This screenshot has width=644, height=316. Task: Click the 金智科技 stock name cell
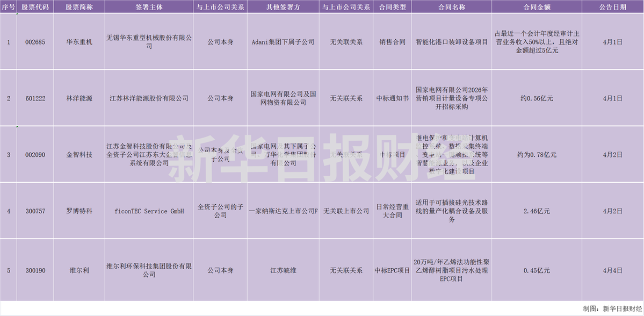coord(79,155)
